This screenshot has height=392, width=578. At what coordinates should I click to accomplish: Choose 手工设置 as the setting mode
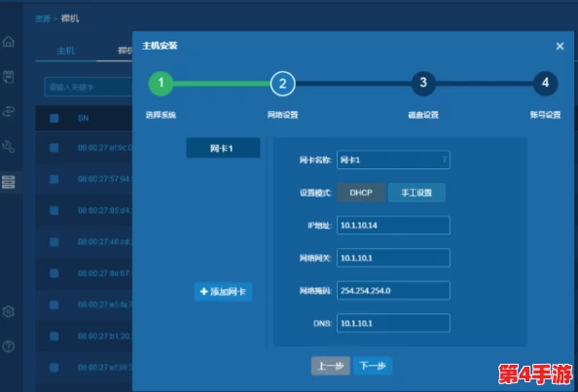tap(416, 193)
